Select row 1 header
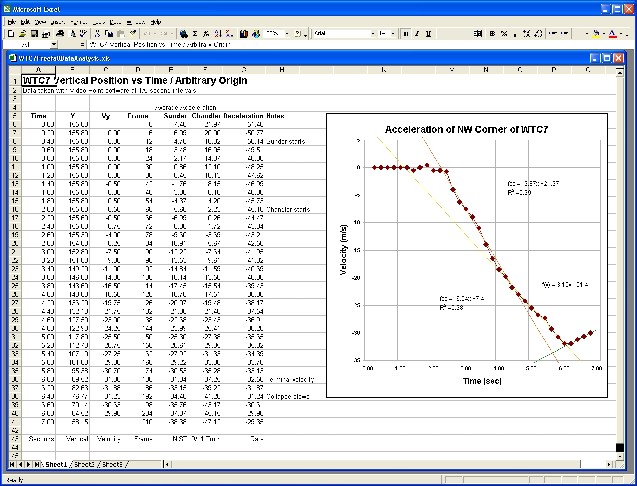 pyautogui.click(x=15, y=80)
